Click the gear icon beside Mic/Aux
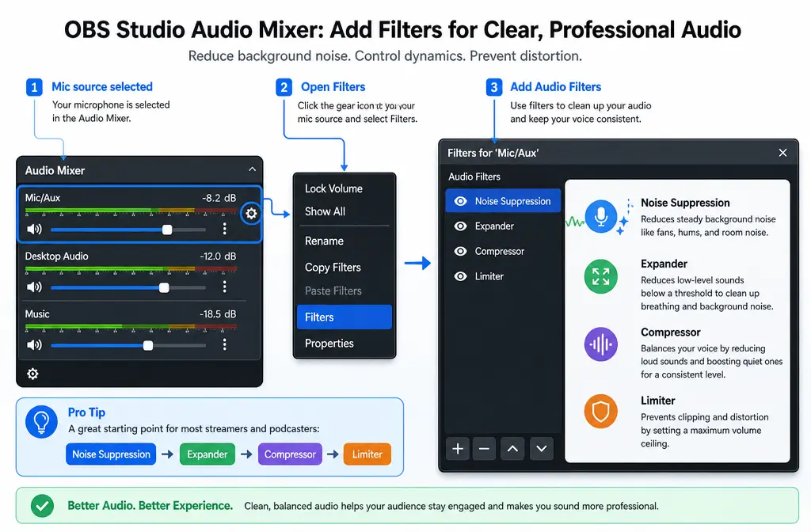The height and width of the screenshot is (532, 811). point(251,213)
